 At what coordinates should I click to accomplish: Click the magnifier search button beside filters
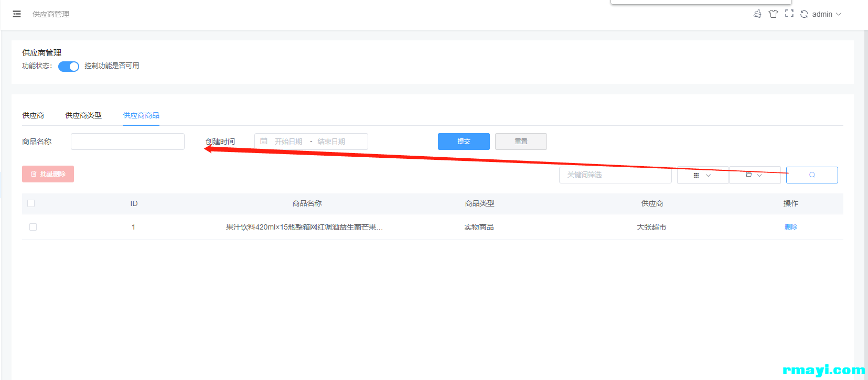click(x=812, y=175)
